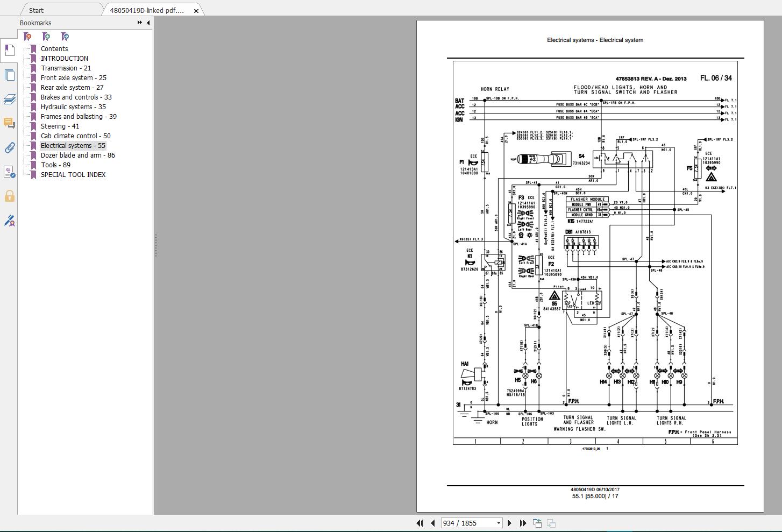782x532 pixels.
Task: Click 'TURN SIGNAL LIGHTS L.H.' label
Action: pyautogui.click(x=622, y=420)
